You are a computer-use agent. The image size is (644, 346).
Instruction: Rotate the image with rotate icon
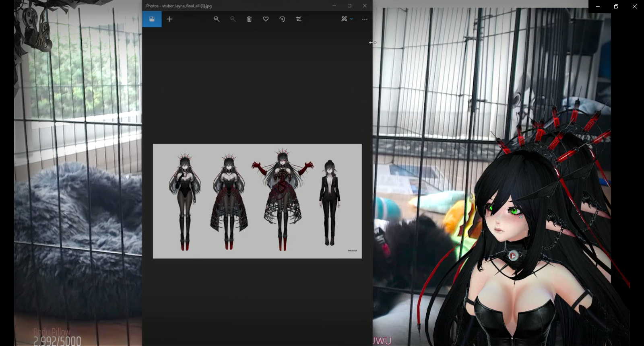click(282, 19)
